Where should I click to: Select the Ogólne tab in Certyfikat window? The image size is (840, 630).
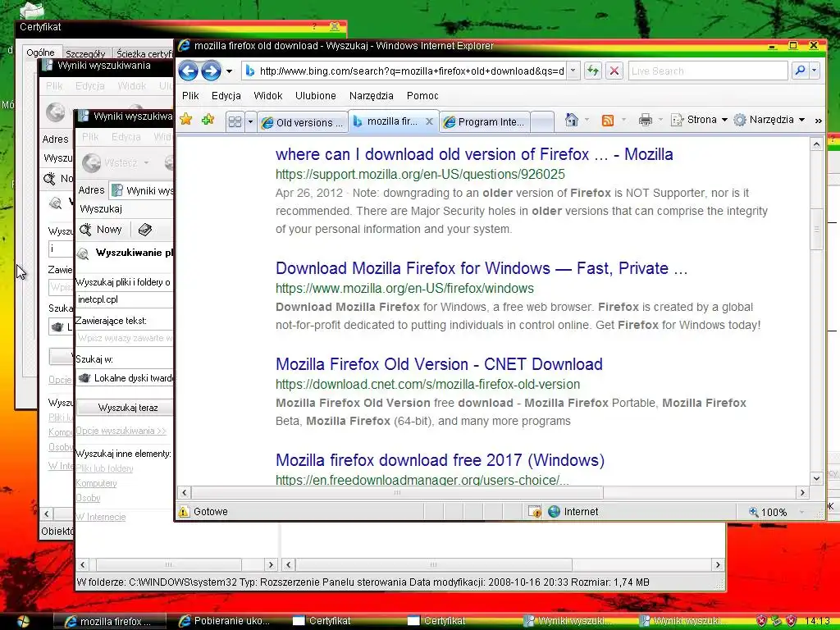(x=41, y=52)
